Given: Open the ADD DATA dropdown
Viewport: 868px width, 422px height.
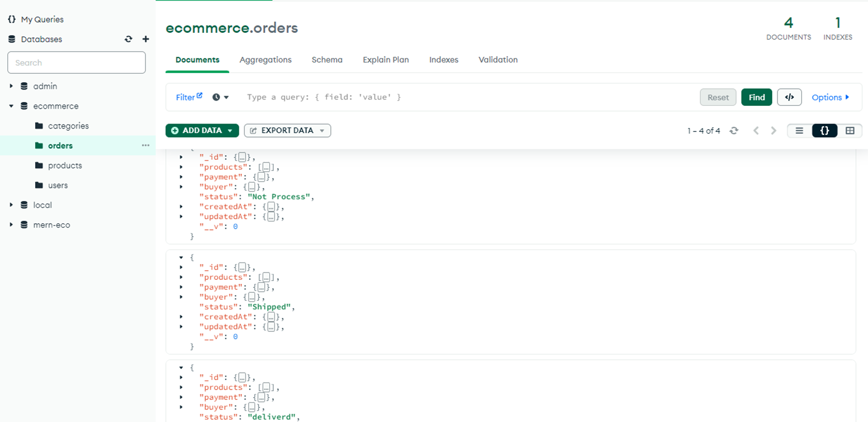Looking at the screenshot, I should tap(202, 130).
